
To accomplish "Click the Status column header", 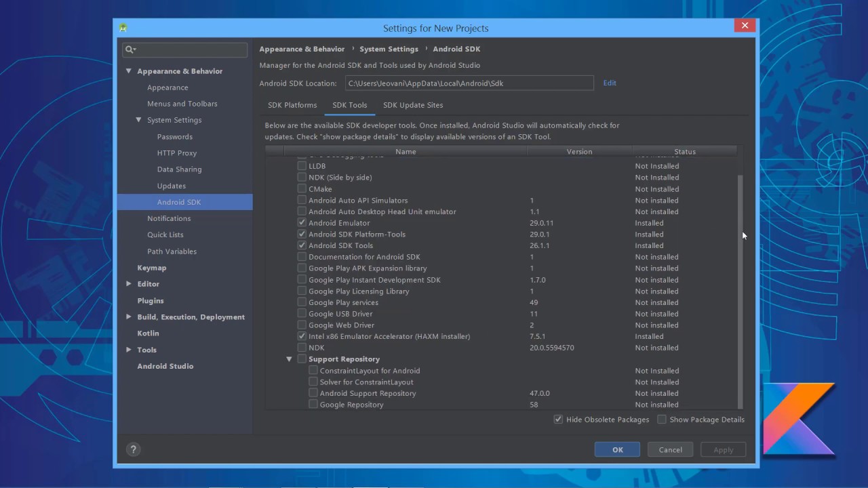I will click(685, 152).
